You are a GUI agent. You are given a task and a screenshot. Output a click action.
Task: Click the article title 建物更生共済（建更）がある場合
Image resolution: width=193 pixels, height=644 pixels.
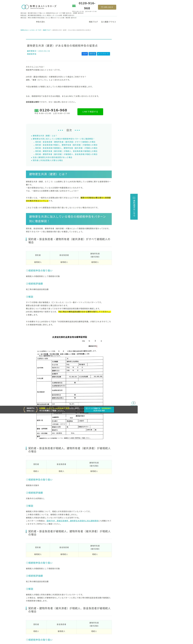click(x=62, y=46)
